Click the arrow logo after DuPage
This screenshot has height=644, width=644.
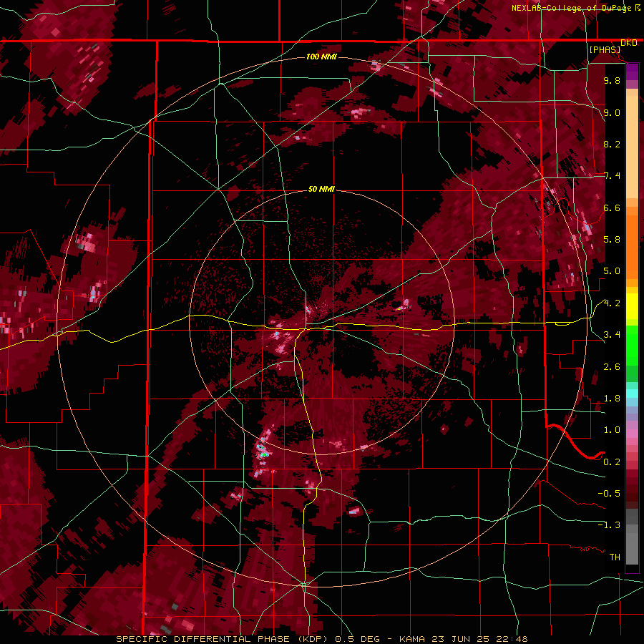tap(637, 7)
